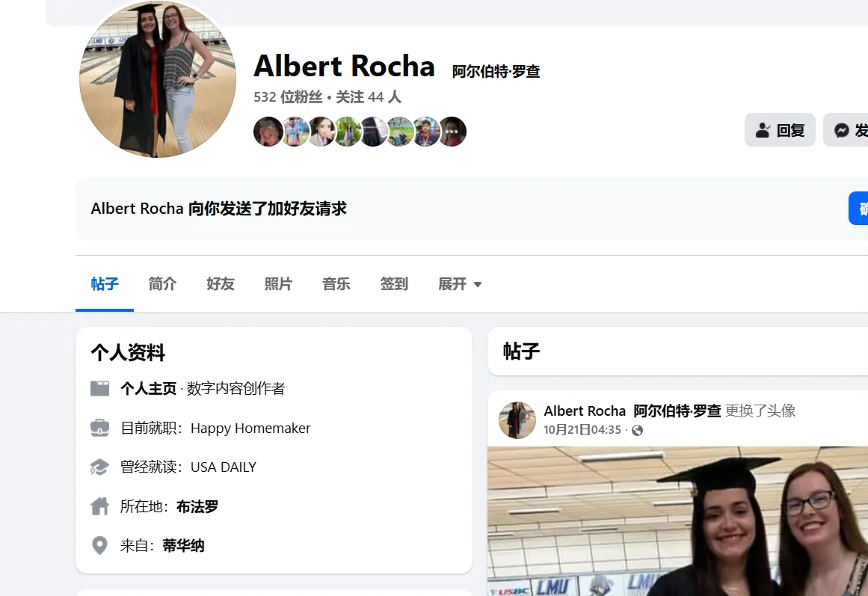Screen dimensions: 868x596
Task: Select the 签到 tab
Action: [x=393, y=284]
